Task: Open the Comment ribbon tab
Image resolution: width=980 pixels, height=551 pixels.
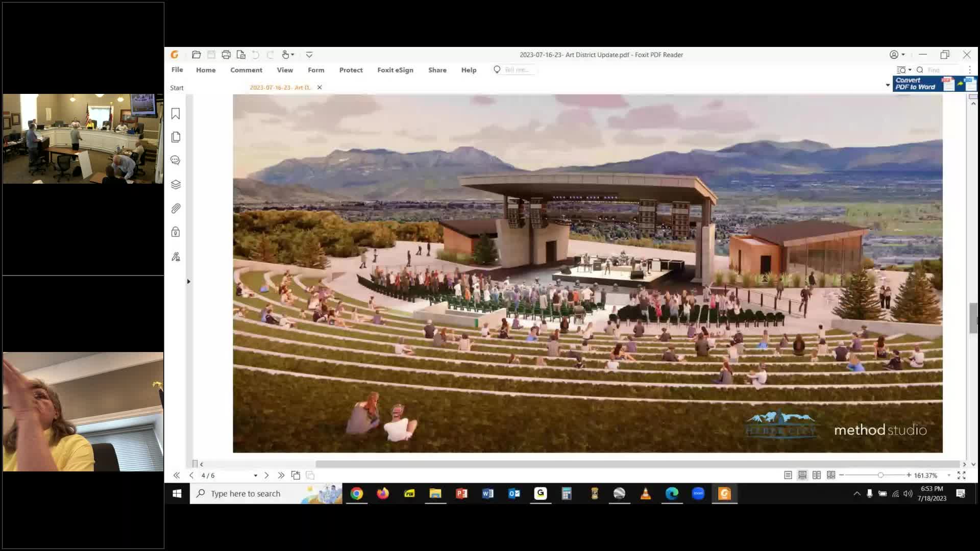Action: [x=246, y=70]
